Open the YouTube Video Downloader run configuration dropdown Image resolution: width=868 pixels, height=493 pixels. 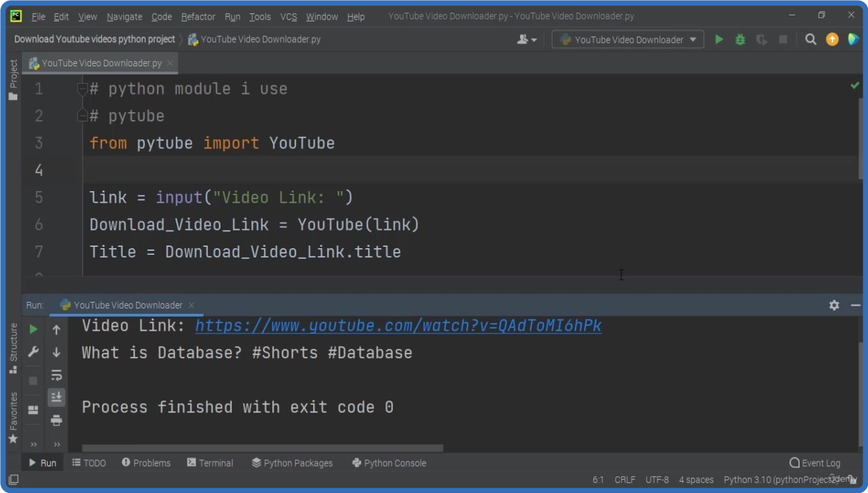tap(628, 40)
